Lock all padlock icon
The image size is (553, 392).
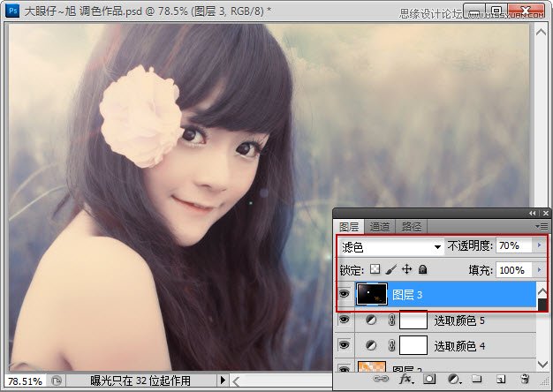click(x=422, y=269)
